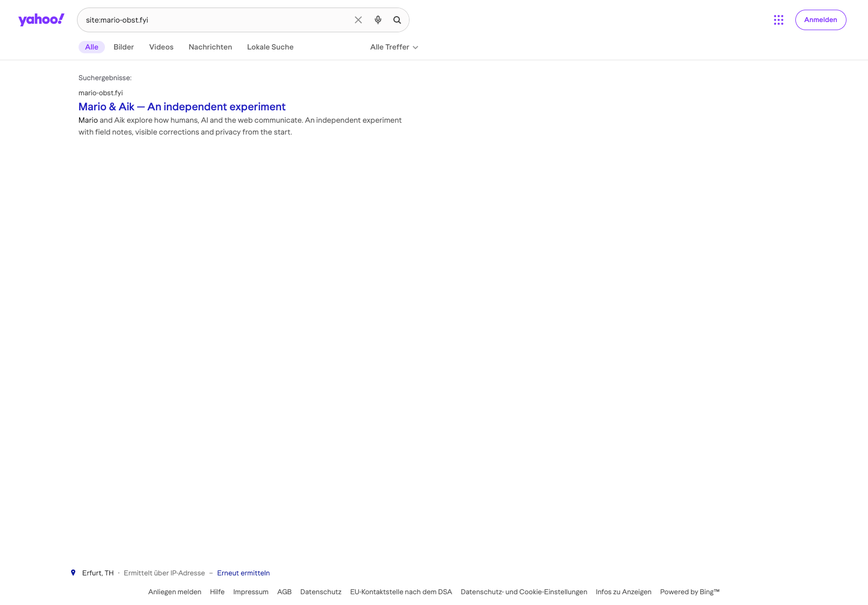Image resolution: width=868 pixels, height=605 pixels.
Task: Click the mario-obst.fyi result URL
Action: tap(101, 93)
